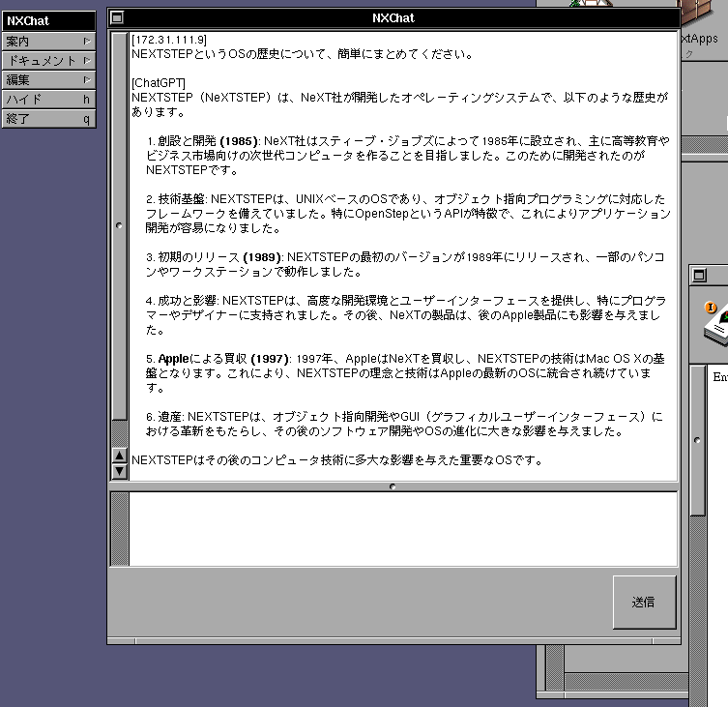Expand the 編集 submenu
728x707 pixels.
click(48, 79)
